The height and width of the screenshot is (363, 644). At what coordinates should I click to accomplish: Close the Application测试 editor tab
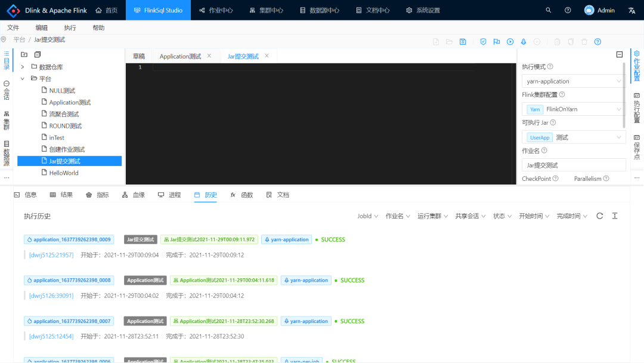pos(209,56)
